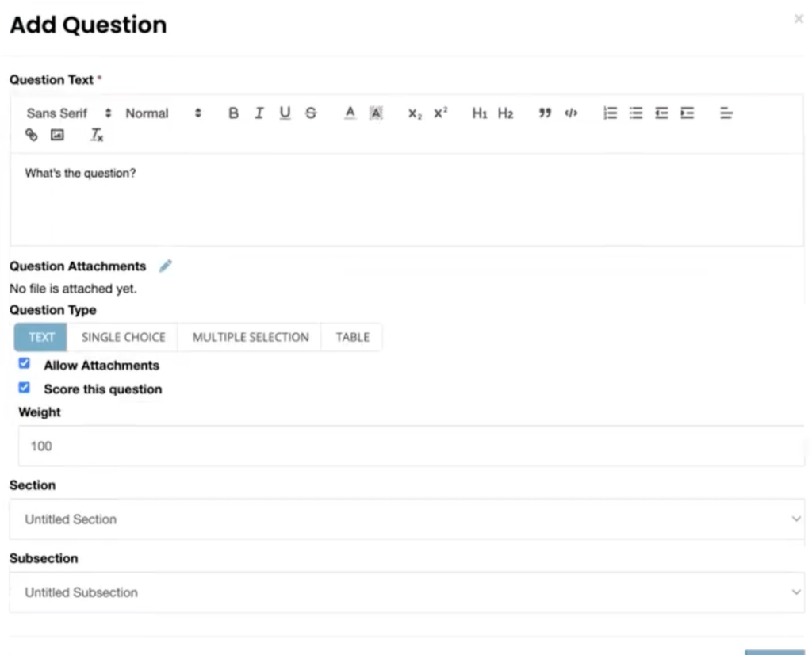Open the text color picker
This screenshot has height=655, width=812.
click(350, 113)
